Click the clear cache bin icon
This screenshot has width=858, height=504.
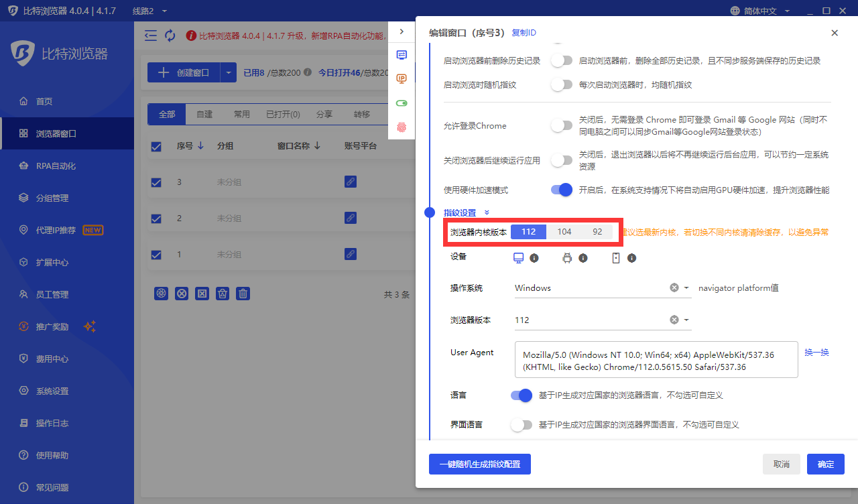pyautogui.click(x=223, y=294)
